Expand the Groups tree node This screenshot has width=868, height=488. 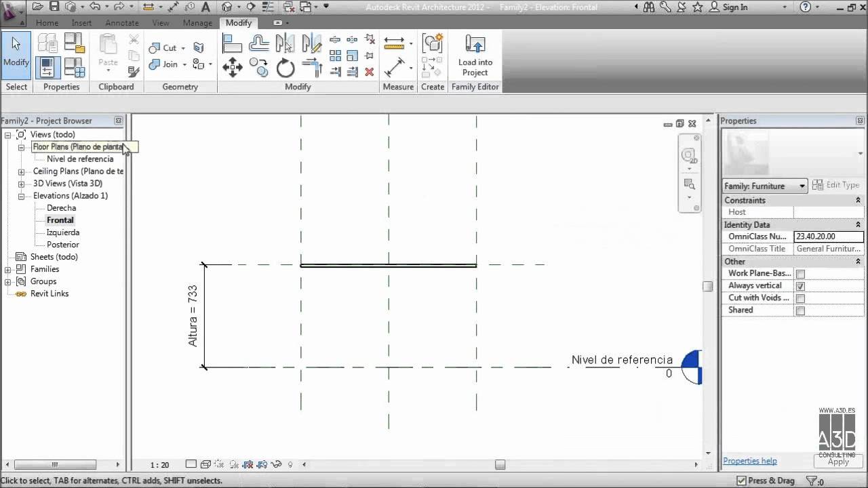[8, 281]
